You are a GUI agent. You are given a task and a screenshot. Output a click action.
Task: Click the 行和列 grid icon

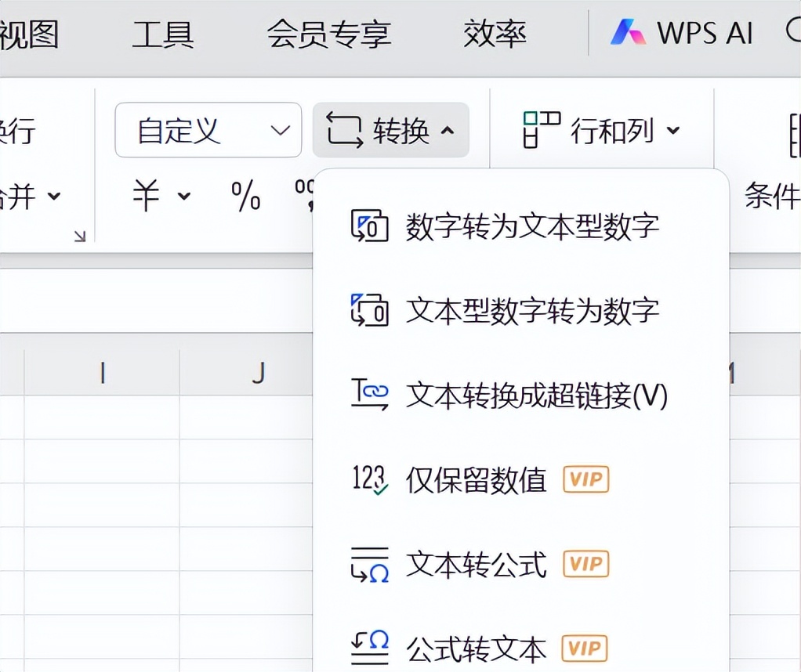pyautogui.click(x=542, y=130)
